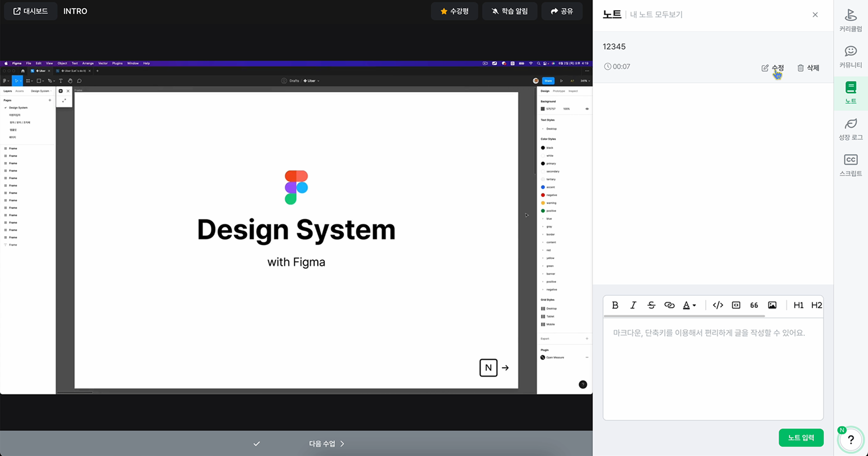Toggle bold formatting in the note editor
This screenshot has width=868, height=456.
coord(615,305)
